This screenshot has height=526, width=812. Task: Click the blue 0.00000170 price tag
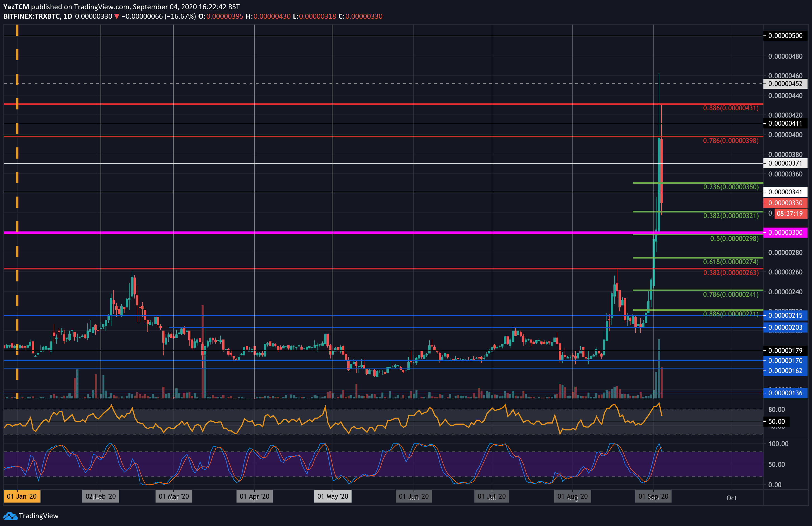(x=785, y=360)
